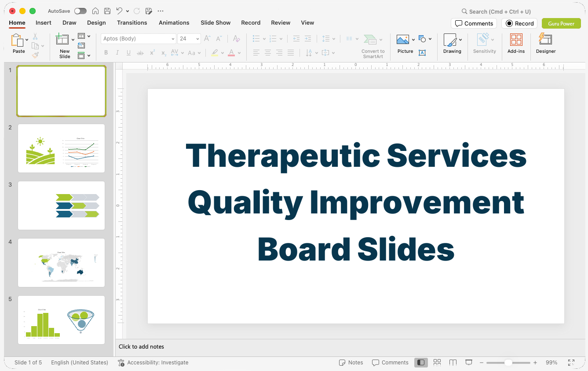This screenshot has width=588, height=371.
Task: Toggle Superscript formatting
Action: click(x=152, y=53)
